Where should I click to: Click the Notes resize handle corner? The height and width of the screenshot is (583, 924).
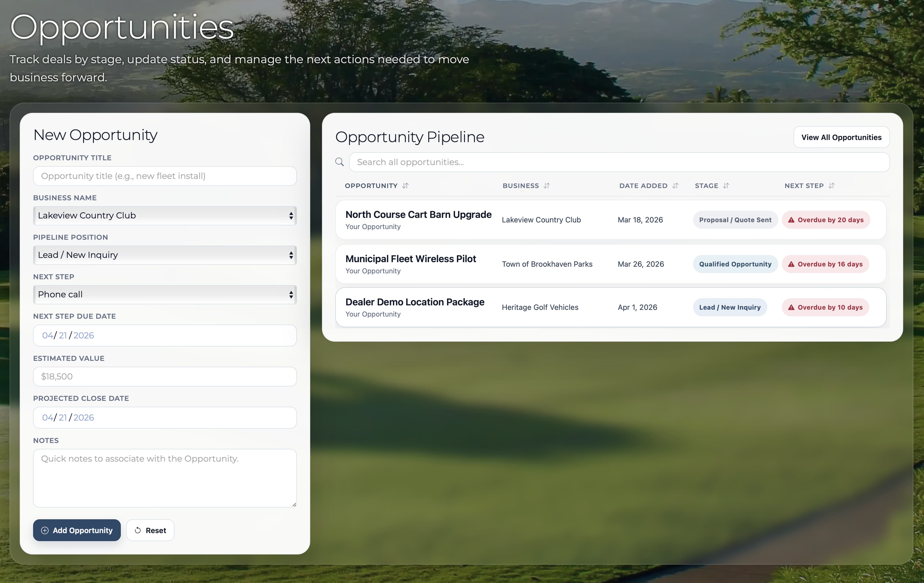coord(294,504)
